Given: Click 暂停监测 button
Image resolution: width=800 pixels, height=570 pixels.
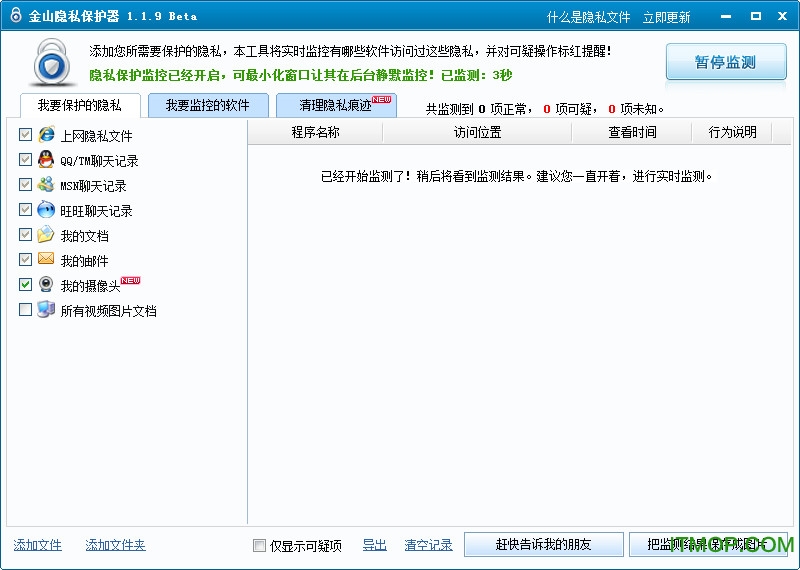Looking at the screenshot, I should coord(726,62).
